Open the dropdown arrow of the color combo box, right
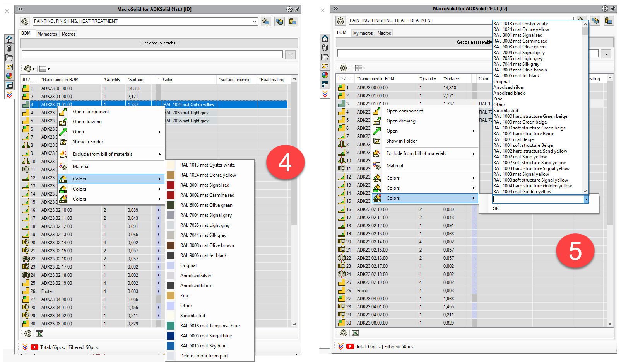The height and width of the screenshot is (364, 621). click(586, 199)
